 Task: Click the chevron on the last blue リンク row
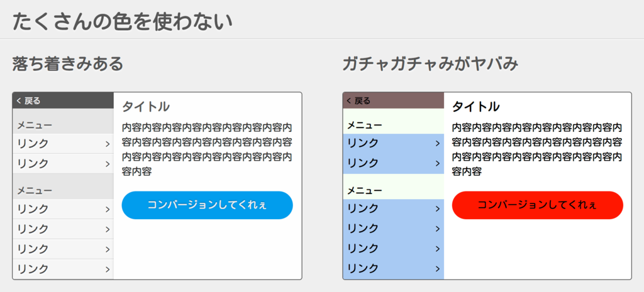(x=438, y=269)
